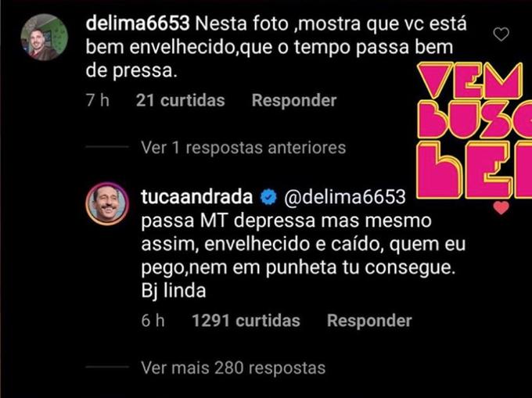Open the delima6653 username at comment start
The width and height of the screenshot is (532, 398).
coord(138,23)
